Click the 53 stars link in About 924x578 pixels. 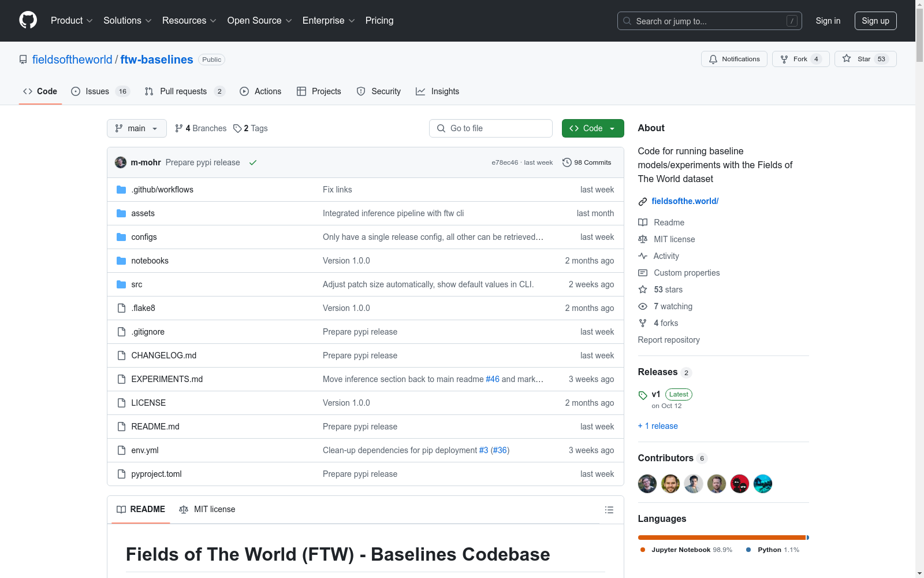pyautogui.click(x=668, y=290)
